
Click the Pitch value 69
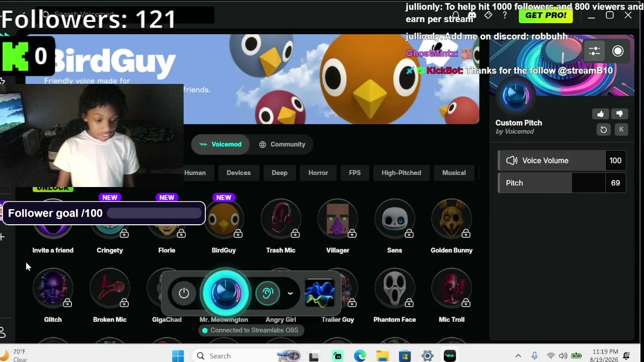[x=615, y=183]
